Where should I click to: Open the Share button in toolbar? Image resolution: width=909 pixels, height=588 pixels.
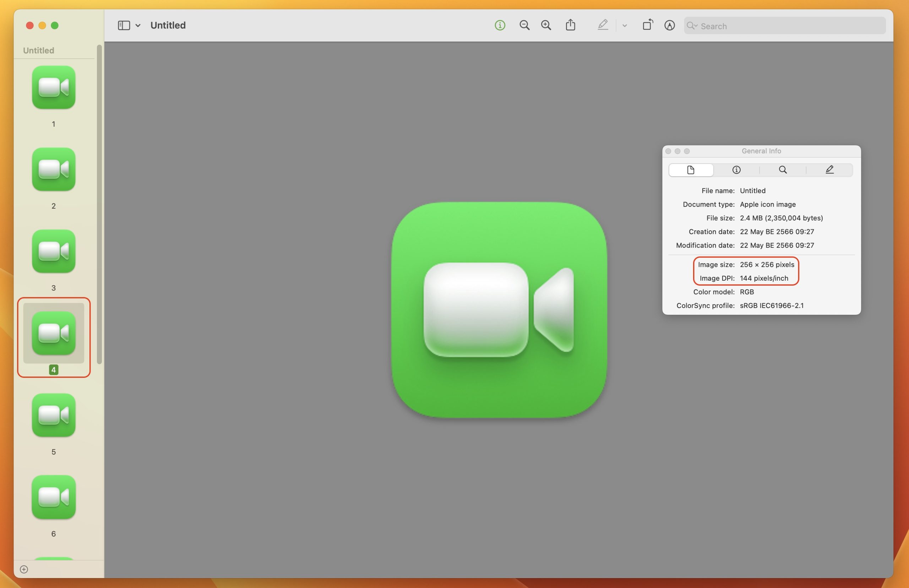point(570,25)
